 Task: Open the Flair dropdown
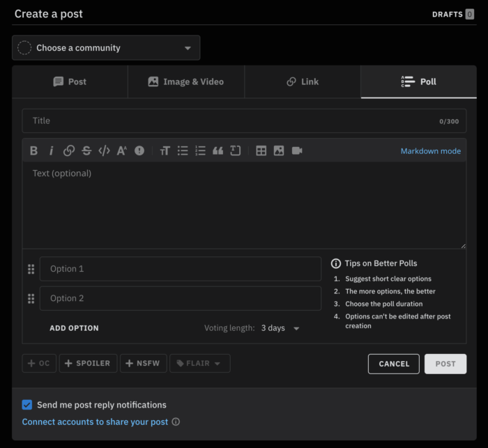199,364
